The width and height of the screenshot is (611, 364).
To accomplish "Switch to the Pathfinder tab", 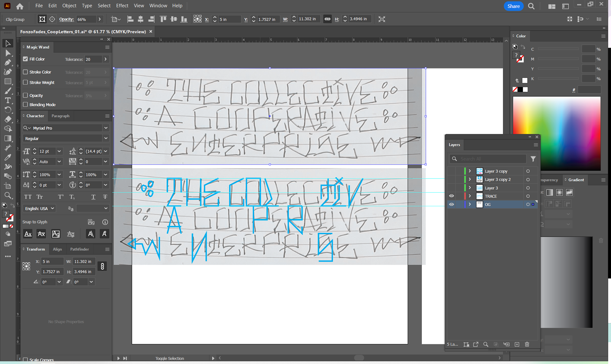I will coord(80,249).
